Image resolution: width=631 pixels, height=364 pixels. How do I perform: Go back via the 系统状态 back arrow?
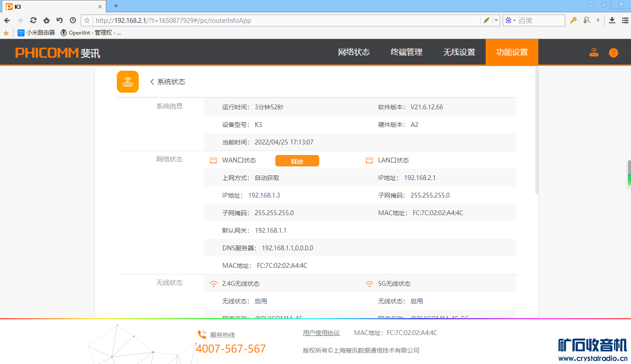152,82
